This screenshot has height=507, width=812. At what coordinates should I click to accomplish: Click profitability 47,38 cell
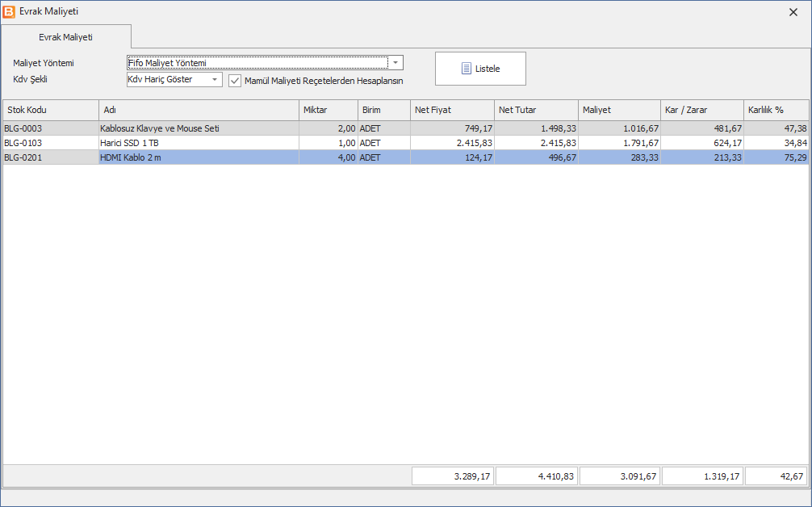pos(776,128)
